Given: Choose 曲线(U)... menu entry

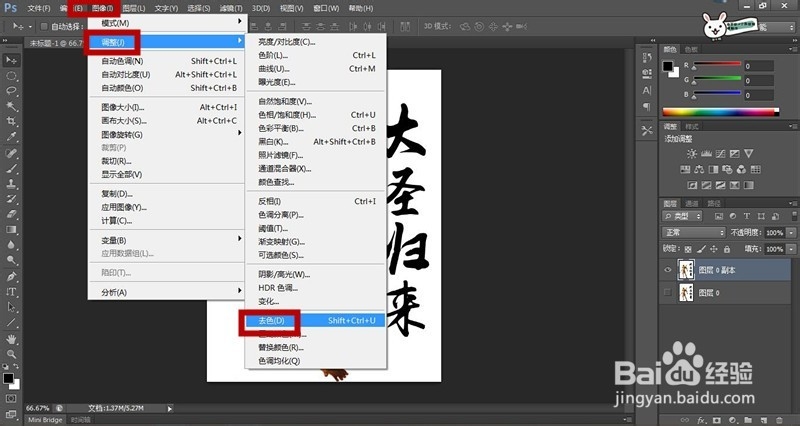Looking at the screenshot, I should tap(315, 68).
